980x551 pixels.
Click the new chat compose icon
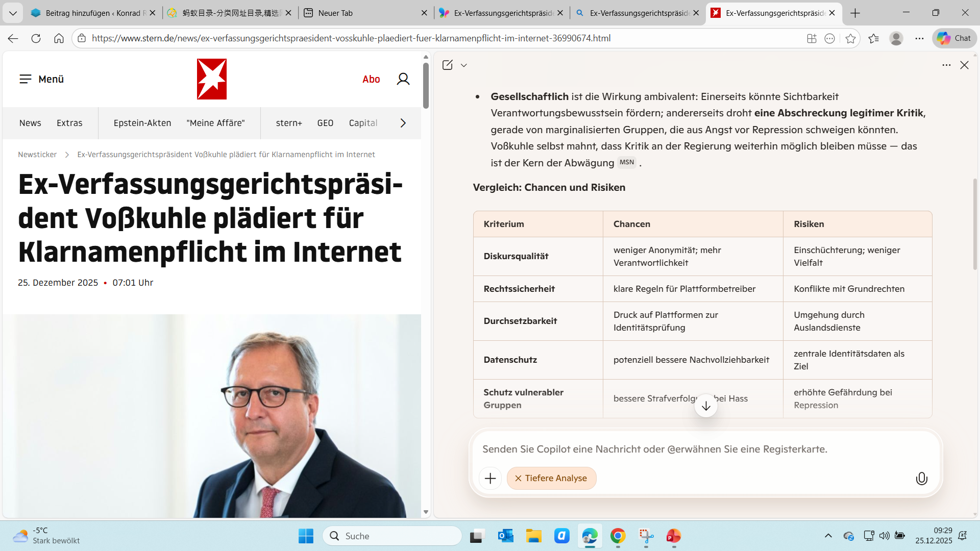(x=447, y=65)
